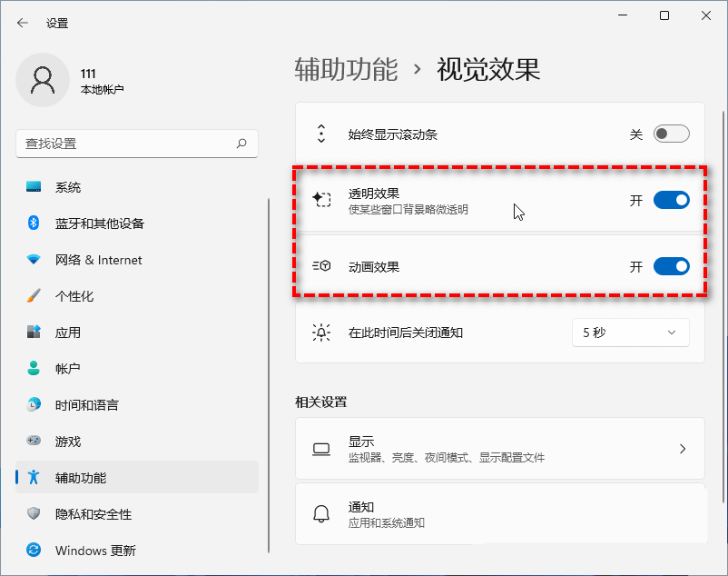
Task: Click the 辅助功能 breadcrumb link
Action: [x=346, y=70]
